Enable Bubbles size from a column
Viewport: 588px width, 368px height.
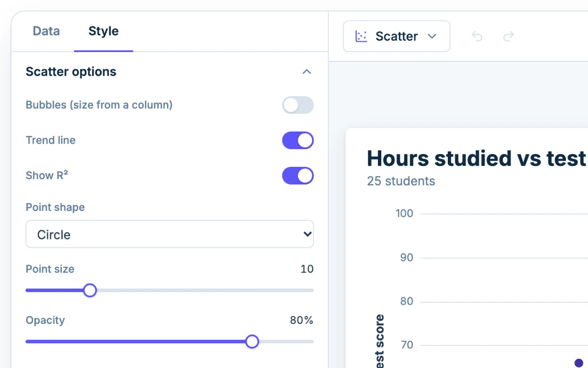pos(298,105)
